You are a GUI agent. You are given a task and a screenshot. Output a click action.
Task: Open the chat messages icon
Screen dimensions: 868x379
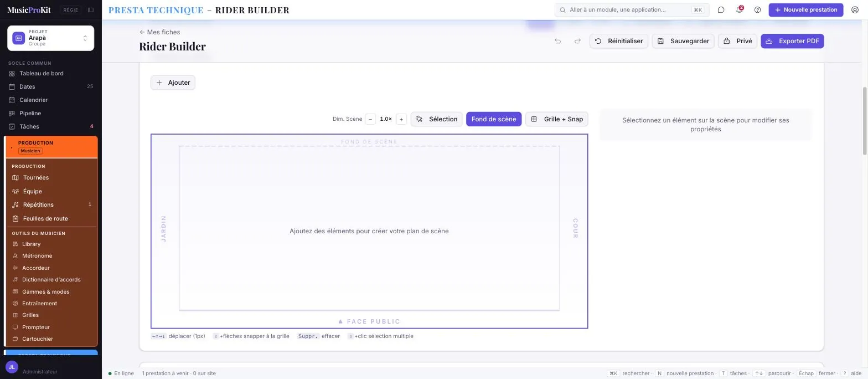[721, 10]
